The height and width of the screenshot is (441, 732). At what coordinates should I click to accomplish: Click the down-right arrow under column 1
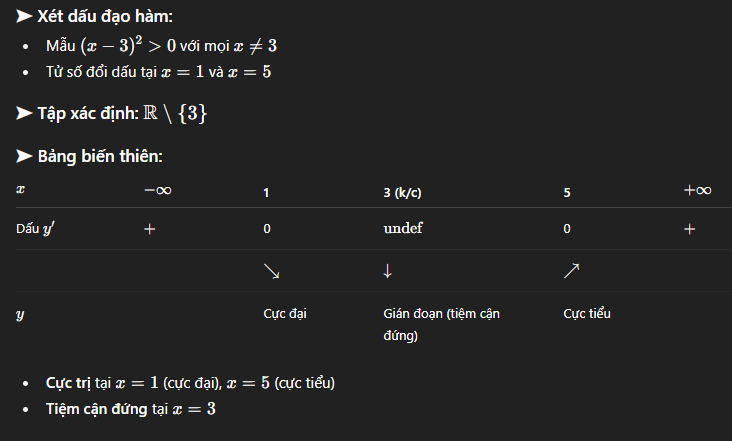pos(271,271)
